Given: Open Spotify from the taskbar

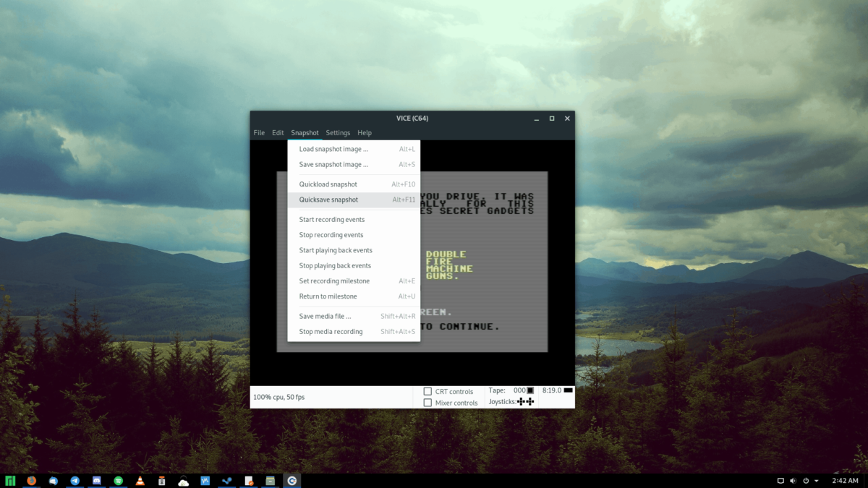Looking at the screenshot, I should pos(119,481).
